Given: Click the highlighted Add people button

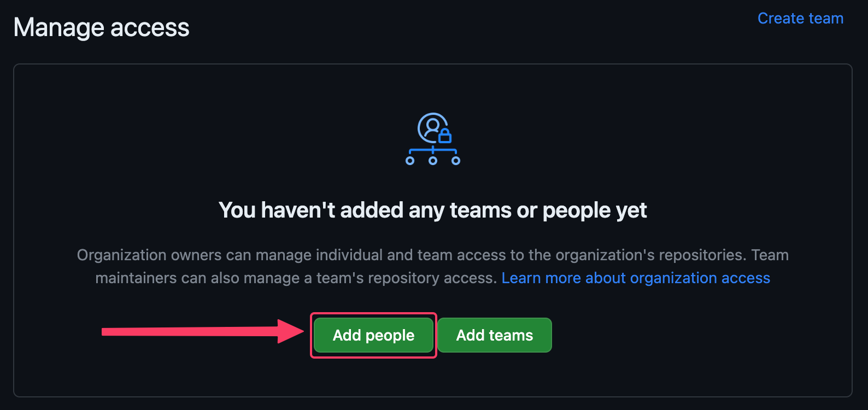Looking at the screenshot, I should click(x=373, y=335).
